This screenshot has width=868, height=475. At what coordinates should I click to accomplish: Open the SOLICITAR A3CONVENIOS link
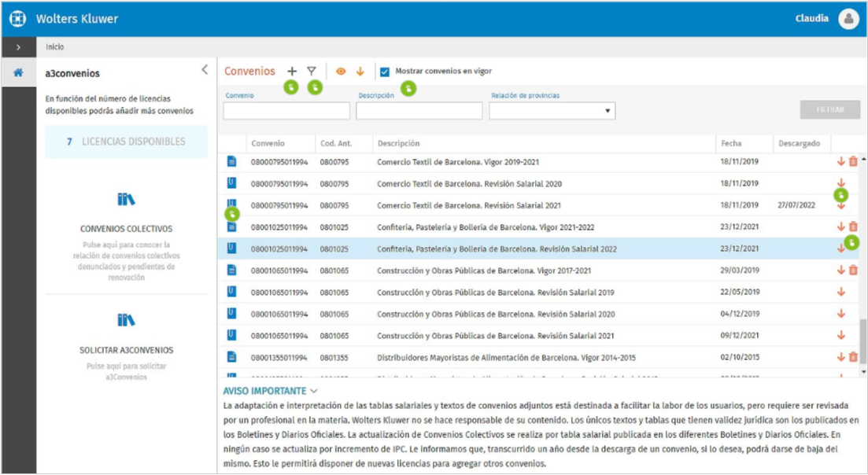(x=126, y=350)
